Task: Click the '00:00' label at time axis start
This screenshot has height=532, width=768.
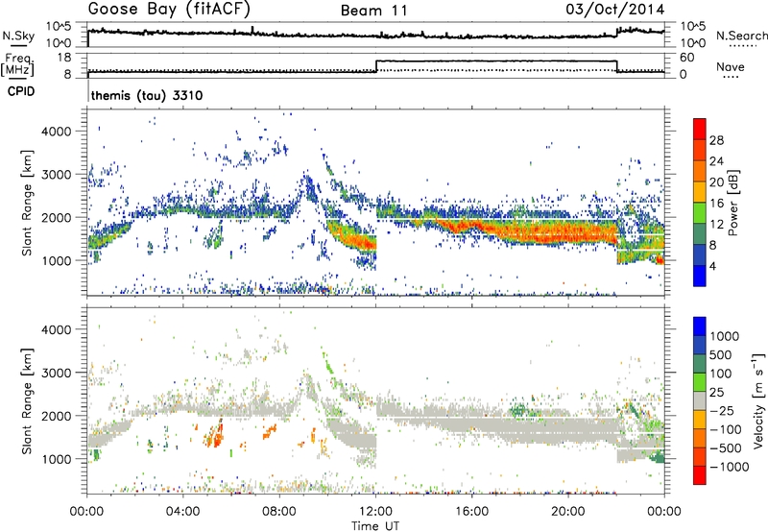Action: pyautogui.click(x=87, y=512)
